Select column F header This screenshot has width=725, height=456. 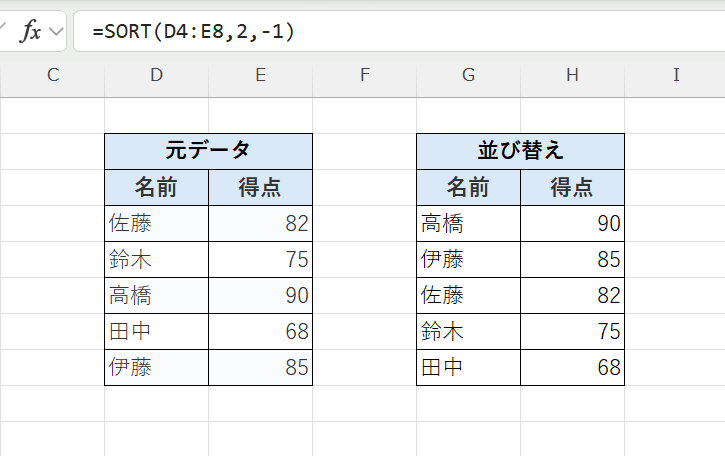click(x=364, y=74)
